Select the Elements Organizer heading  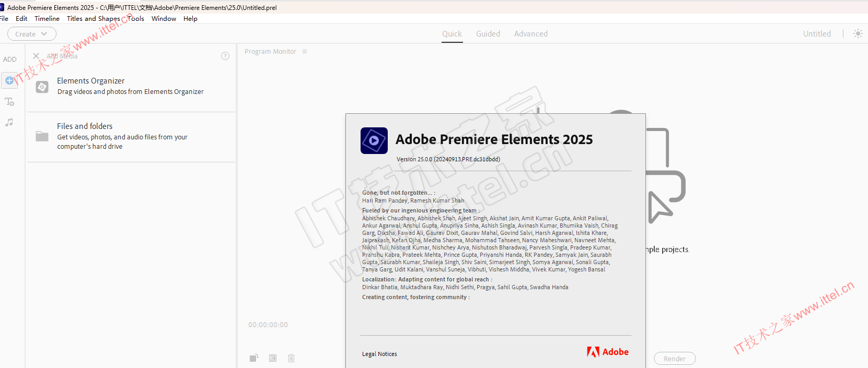point(91,81)
